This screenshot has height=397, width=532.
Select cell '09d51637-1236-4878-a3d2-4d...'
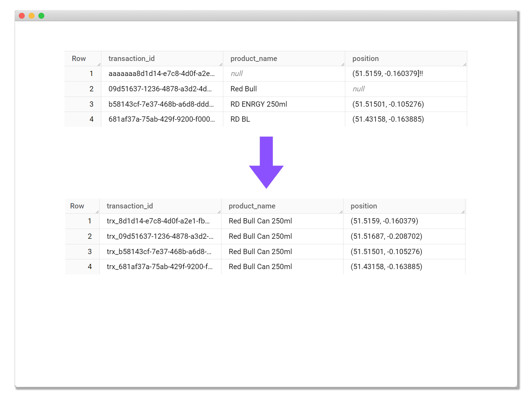(162, 89)
